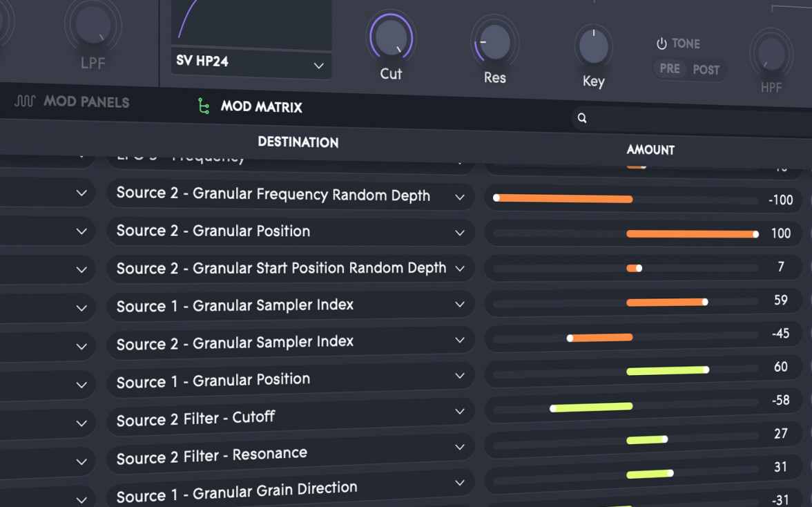
Task: Switch to the MOD PANELS tab
Action: 72,101
